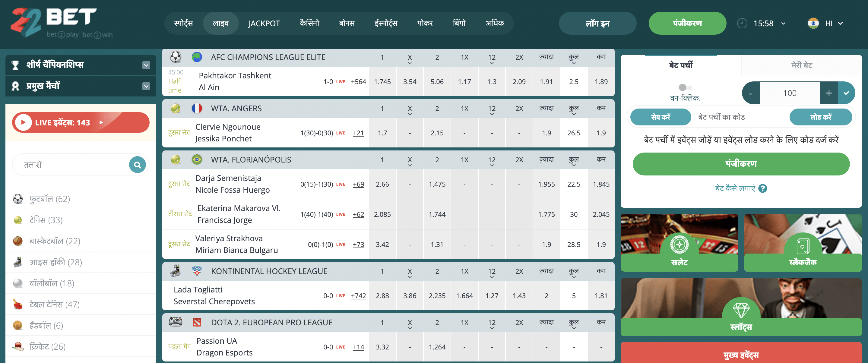Expand शीर्ष चैंपियनशिप्स section
This screenshot has width=868, height=363.
[x=146, y=65]
